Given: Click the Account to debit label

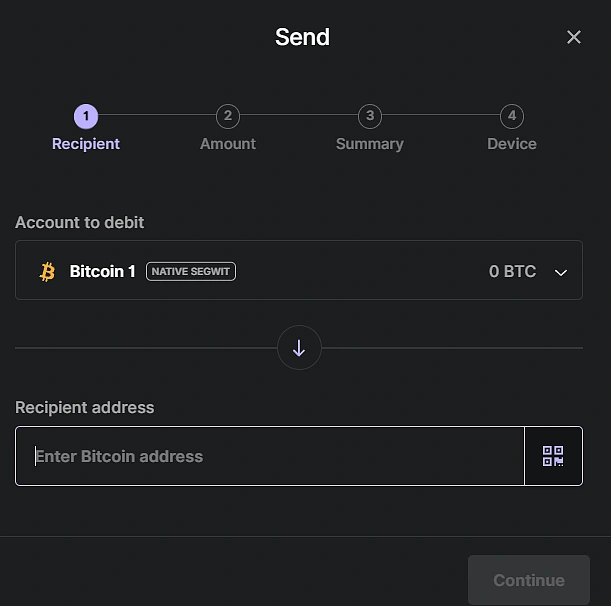Looking at the screenshot, I should pos(80,222).
